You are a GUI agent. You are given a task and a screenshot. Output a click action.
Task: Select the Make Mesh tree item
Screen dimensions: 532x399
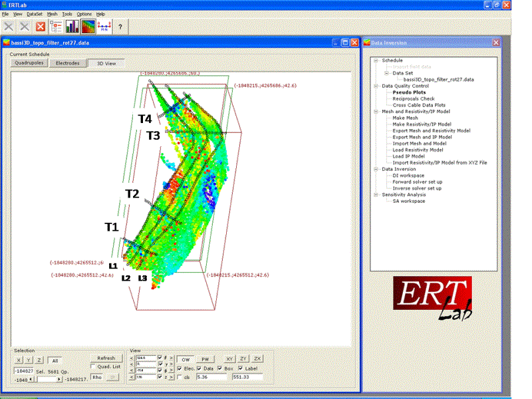405,118
